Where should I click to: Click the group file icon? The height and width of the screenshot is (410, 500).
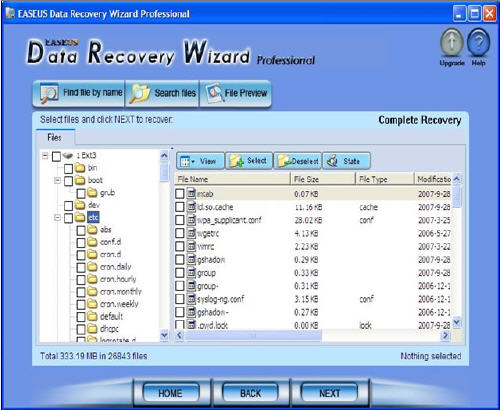191,273
